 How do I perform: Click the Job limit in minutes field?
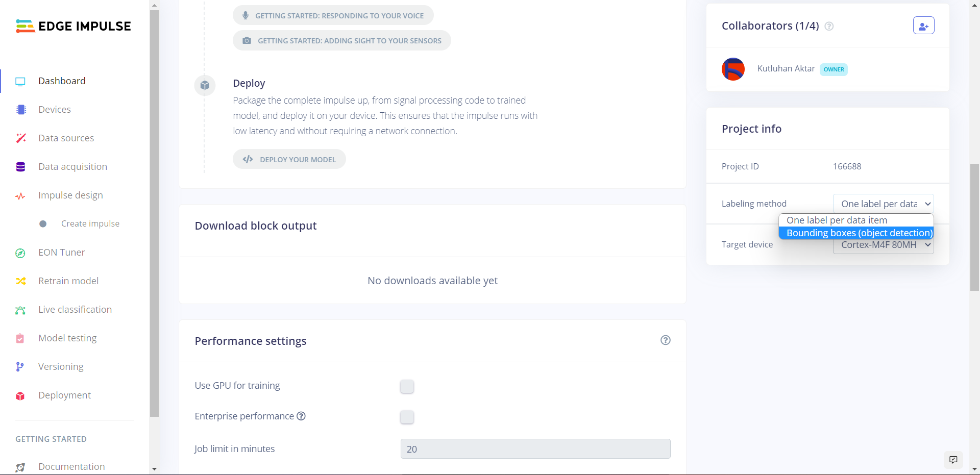[535, 449]
